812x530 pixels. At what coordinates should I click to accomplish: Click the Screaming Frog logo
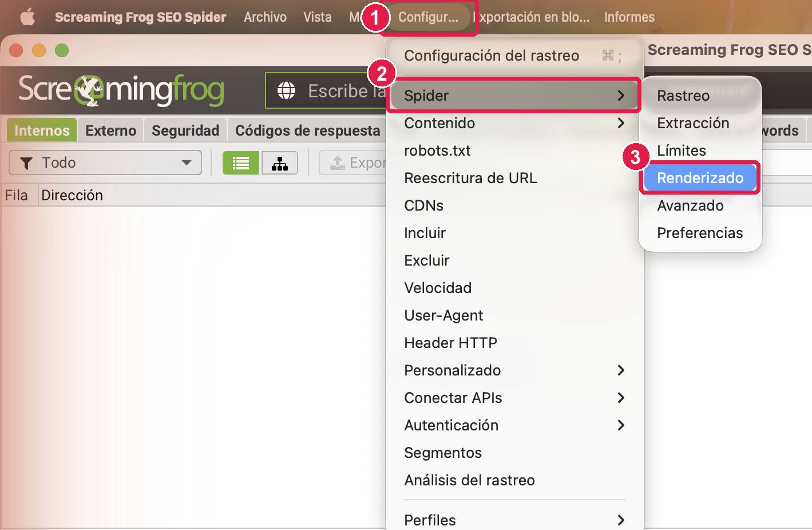click(x=121, y=90)
